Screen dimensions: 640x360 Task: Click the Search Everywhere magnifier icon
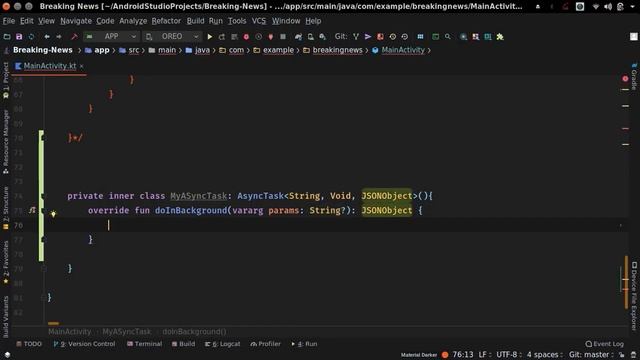pyautogui.click(x=448, y=37)
